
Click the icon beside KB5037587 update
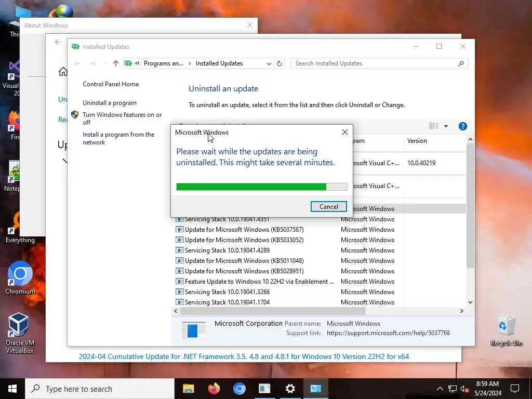coord(179,229)
